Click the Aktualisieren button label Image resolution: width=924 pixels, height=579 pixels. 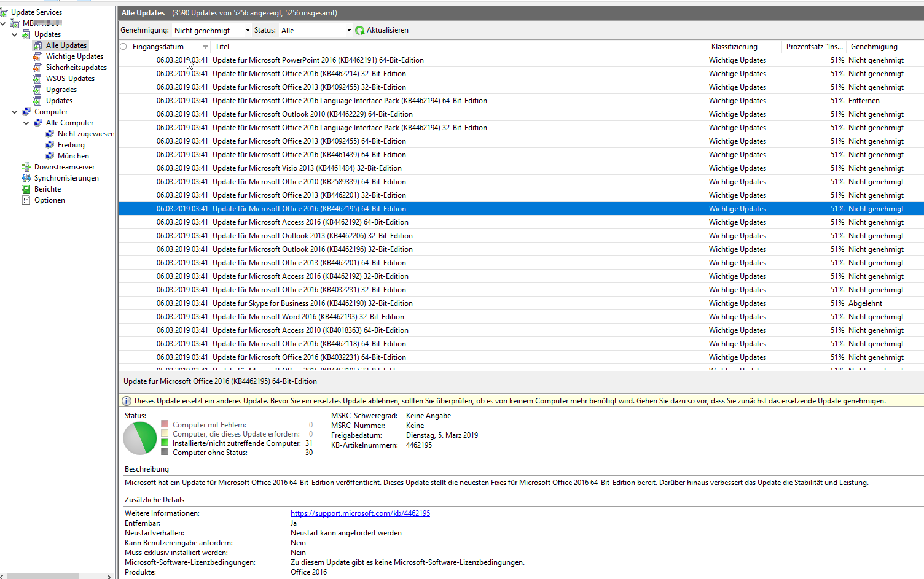pos(388,30)
